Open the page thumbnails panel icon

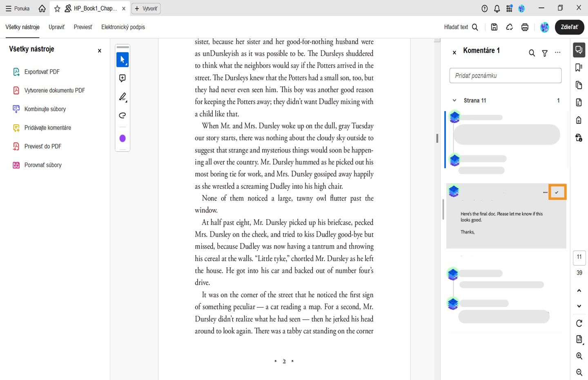[x=579, y=85]
